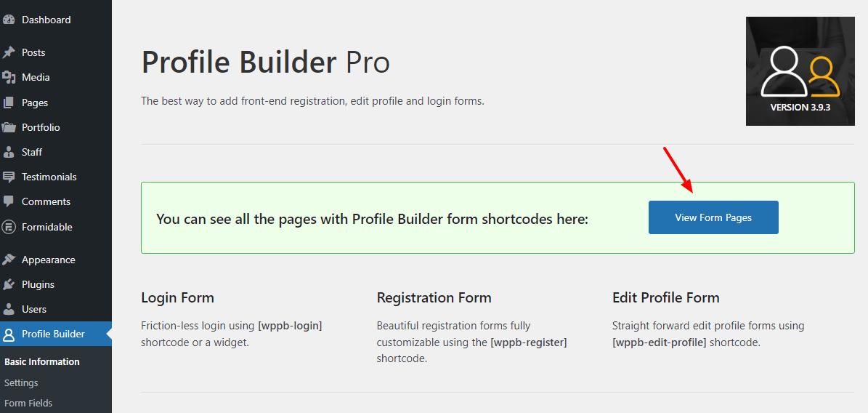The image size is (868, 413).
Task: Click the Testimonials speech bubble icon
Action: (9, 177)
